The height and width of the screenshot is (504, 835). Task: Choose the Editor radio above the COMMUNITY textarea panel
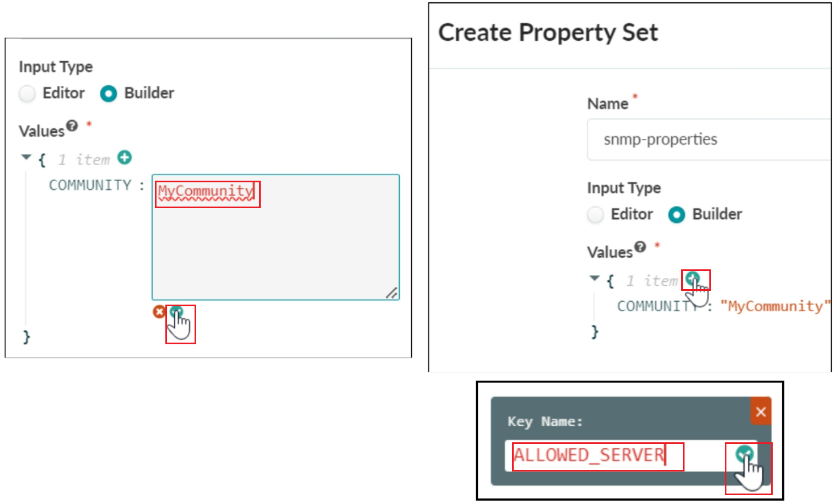pos(28,93)
